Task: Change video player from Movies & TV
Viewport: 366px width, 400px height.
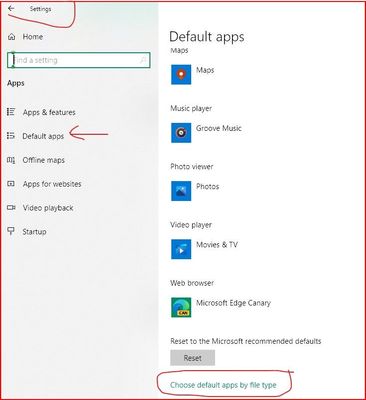Action: (x=217, y=245)
